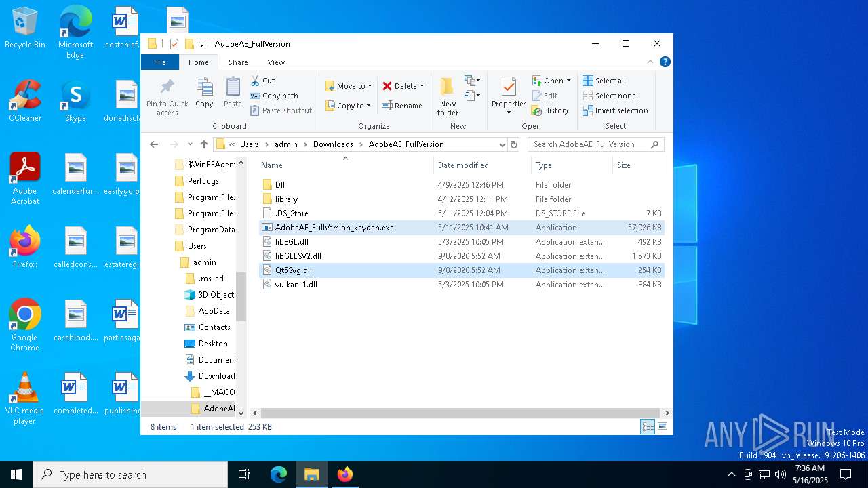This screenshot has width=868, height=488.
Task: Sort by the Type column header
Action: tap(572, 165)
